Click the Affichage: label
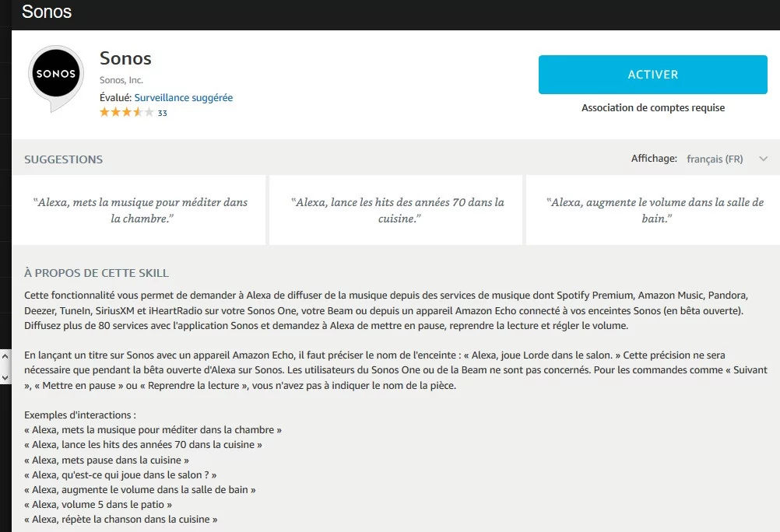Screen dimensions: 780x532 654,158
